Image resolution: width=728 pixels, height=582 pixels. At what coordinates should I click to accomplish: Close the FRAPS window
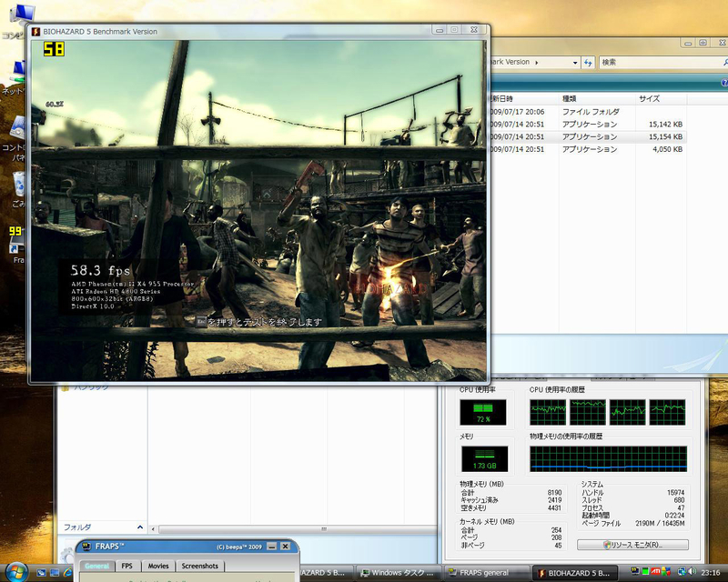click(x=285, y=547)
